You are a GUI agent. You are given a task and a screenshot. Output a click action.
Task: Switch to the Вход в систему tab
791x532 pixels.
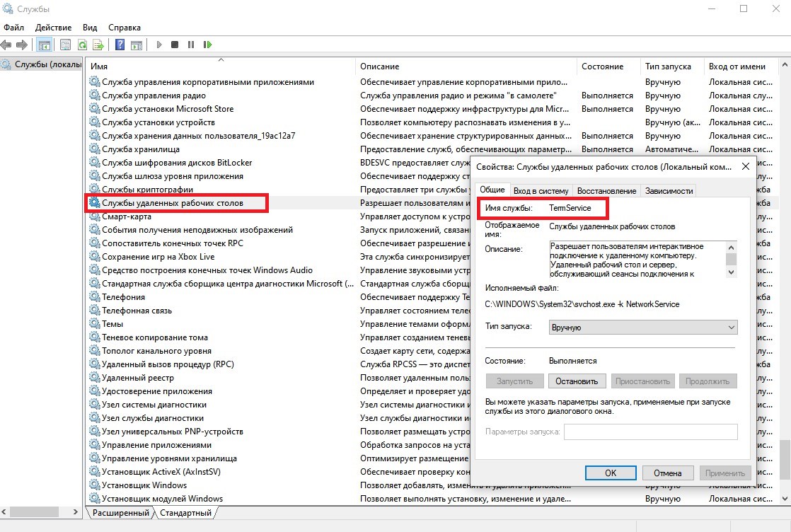[541, 190]
